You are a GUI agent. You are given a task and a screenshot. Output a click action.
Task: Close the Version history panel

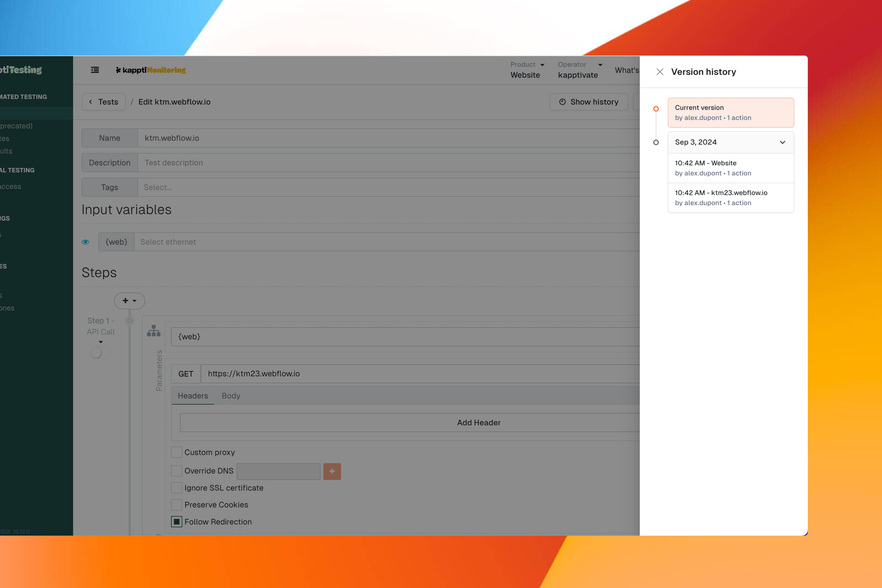660,72
